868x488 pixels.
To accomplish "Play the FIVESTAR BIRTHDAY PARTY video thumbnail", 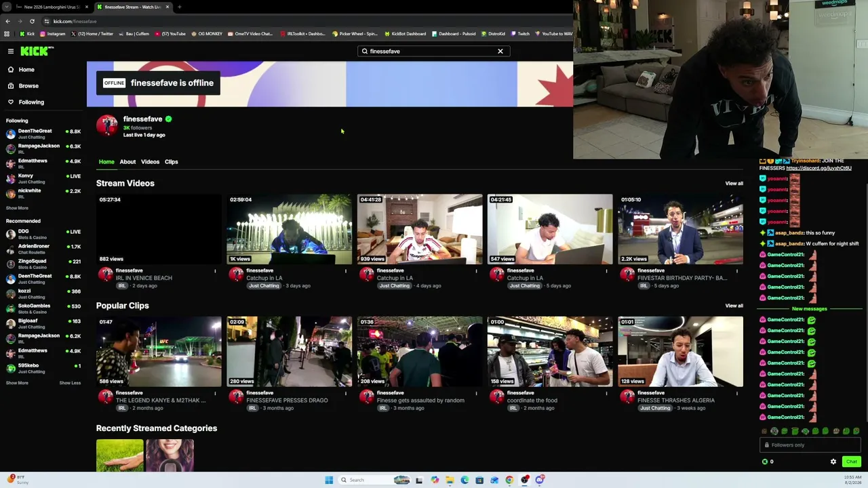I will point(680,229).
